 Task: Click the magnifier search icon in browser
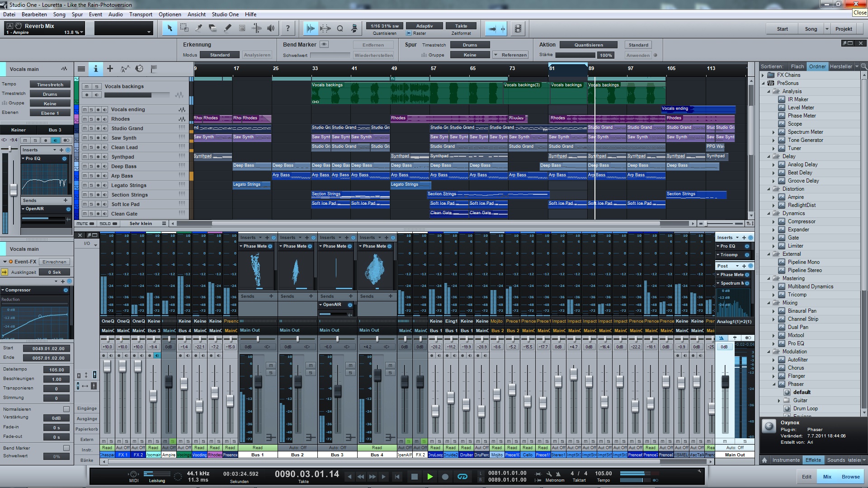tap(863, 66)
